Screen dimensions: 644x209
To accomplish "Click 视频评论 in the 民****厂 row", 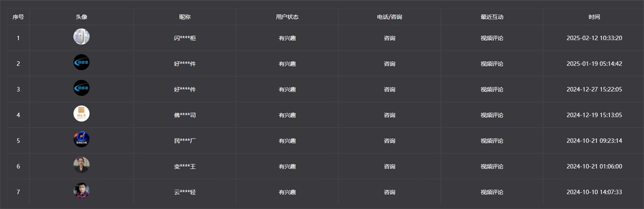I will 492,141.
